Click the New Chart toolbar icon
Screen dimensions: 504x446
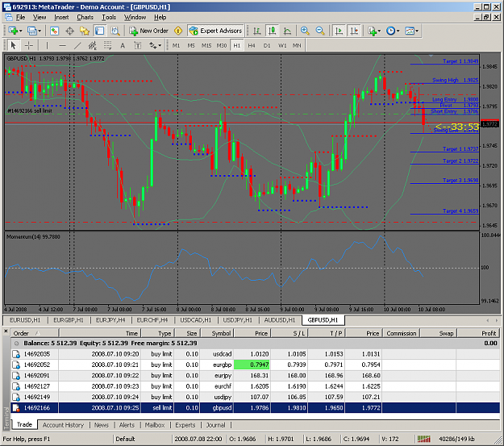point(13,31)
